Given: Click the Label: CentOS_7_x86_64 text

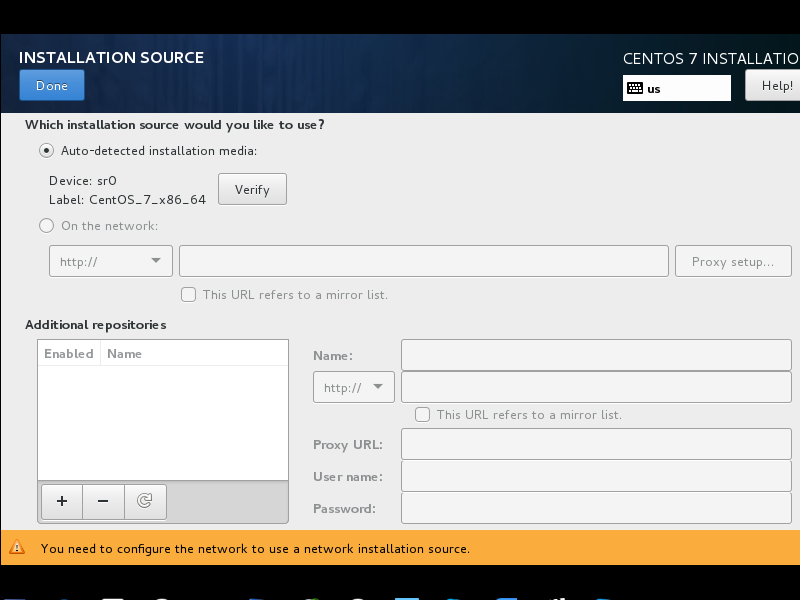Looking at the screenshot, I should click(127, 199).
